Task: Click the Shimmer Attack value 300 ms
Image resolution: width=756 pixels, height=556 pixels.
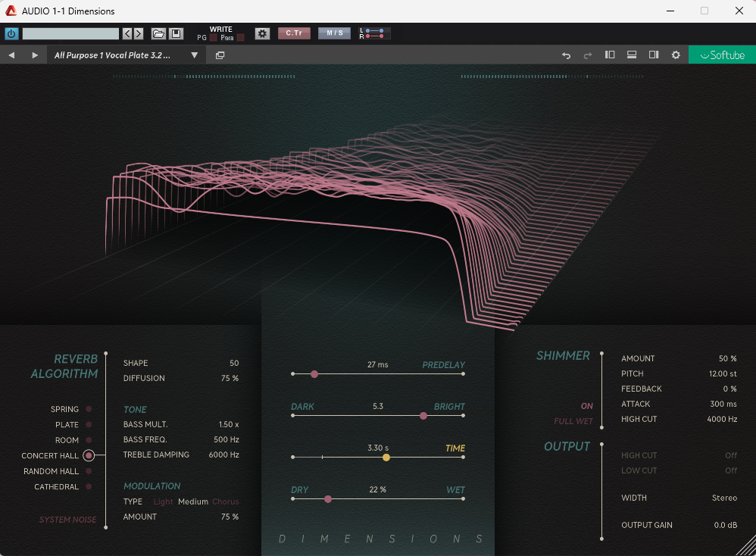Action: (723, 404)
